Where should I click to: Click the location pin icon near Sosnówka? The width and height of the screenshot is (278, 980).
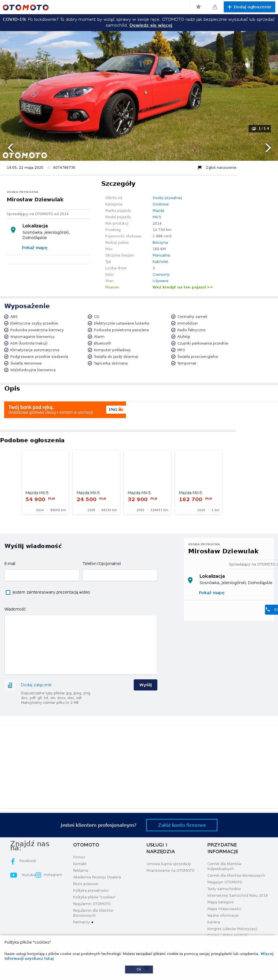point(13,230)
